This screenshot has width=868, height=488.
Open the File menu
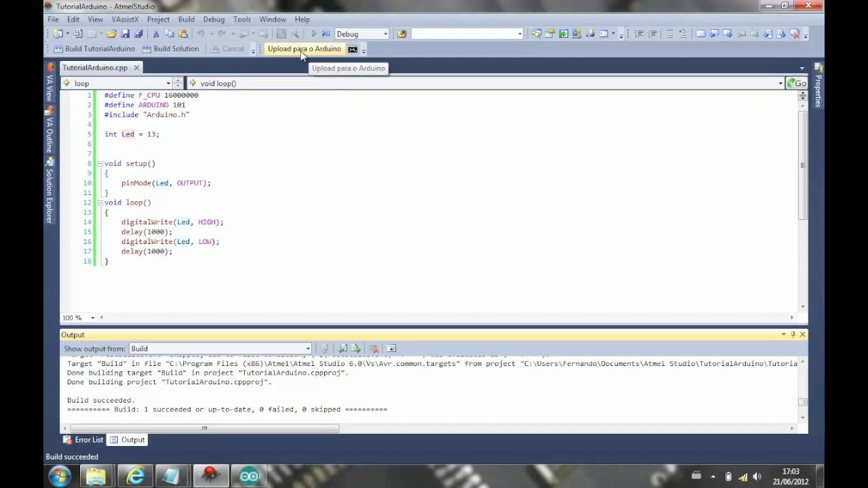tap(53, 19)
